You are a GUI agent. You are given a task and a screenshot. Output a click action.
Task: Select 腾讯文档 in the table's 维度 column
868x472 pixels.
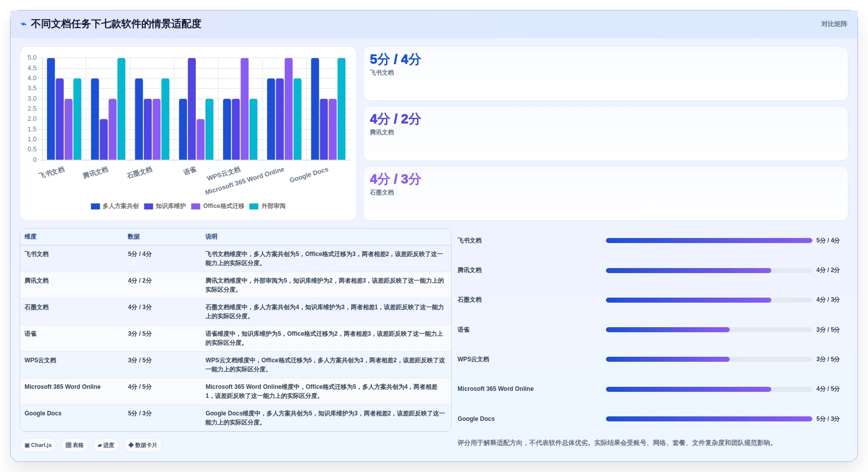pyautogui.click(x=37, y=281)
